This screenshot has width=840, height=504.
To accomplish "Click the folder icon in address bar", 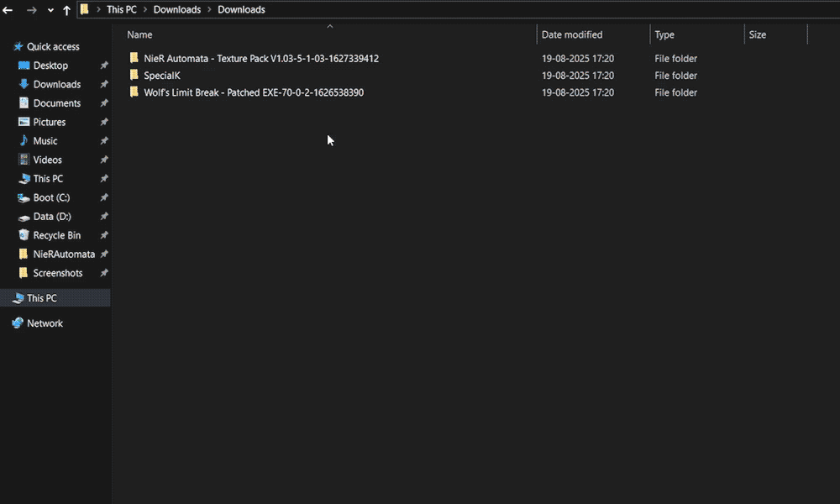I will coord(85,9).
